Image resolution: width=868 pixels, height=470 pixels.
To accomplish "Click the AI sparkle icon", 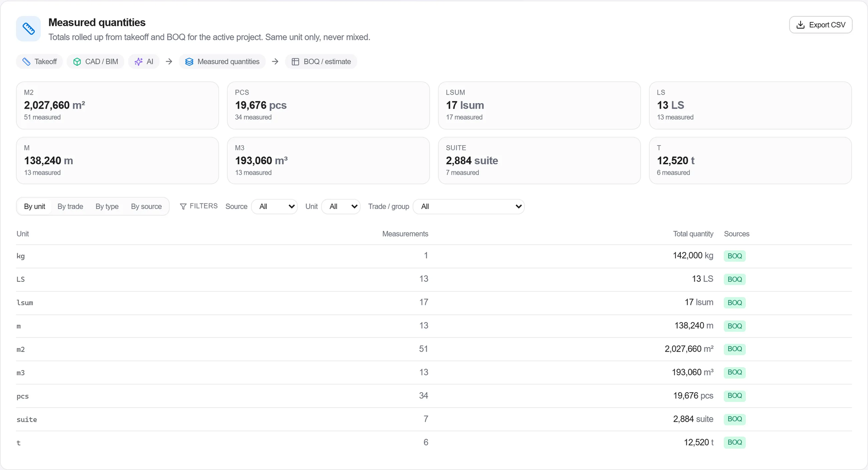I will point(138,62).
